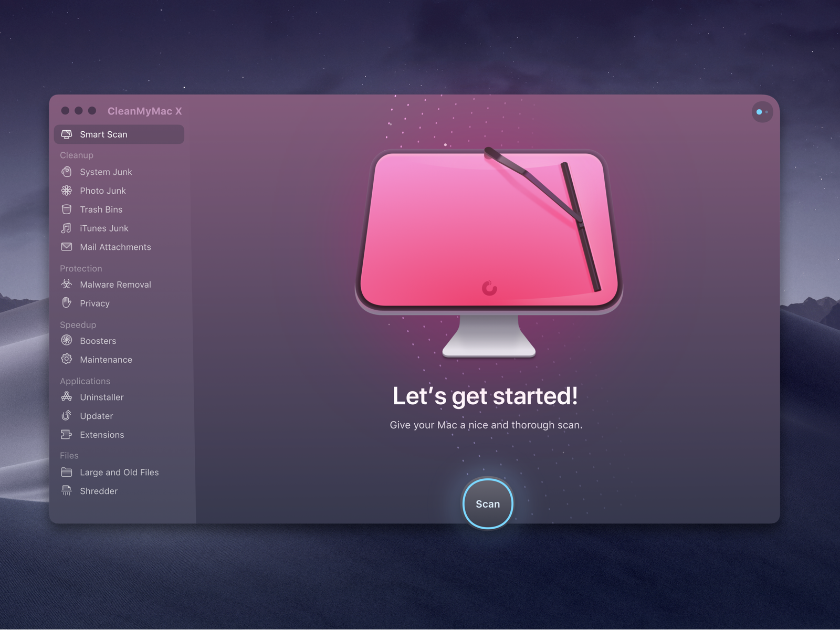The image size is (840, 630).
Task: Zoom the CleanMyMac X window
Action: click(92, 110)
